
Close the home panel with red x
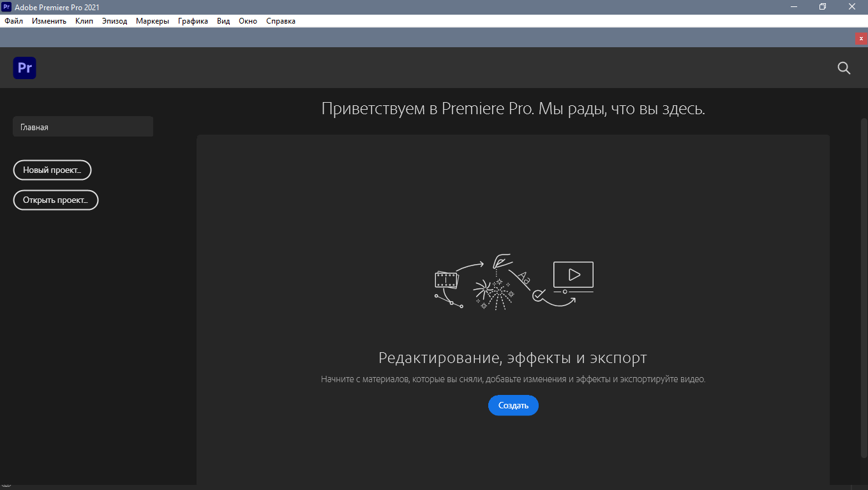coord(861,38)
